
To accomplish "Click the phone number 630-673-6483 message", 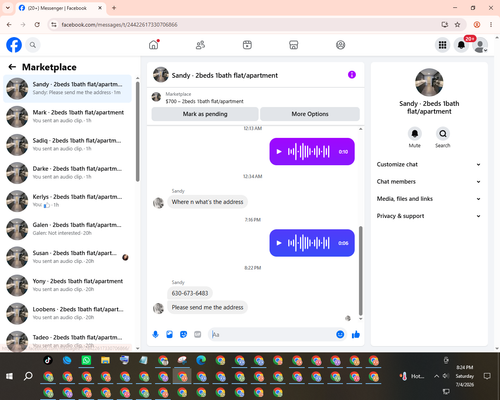I will [190, 293].
